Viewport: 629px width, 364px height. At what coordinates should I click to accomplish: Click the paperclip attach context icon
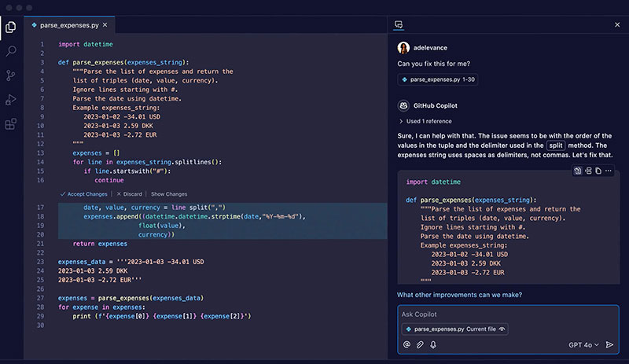click(420, 344)
